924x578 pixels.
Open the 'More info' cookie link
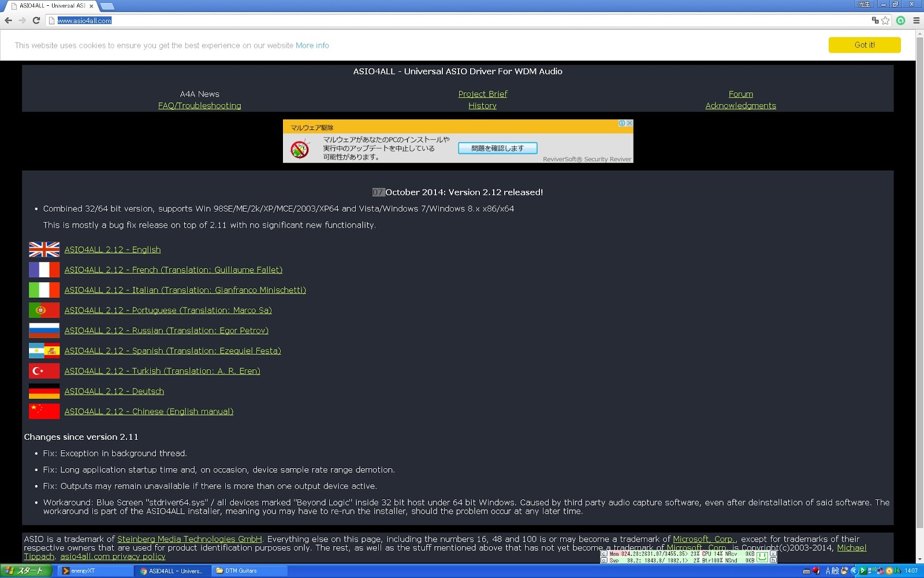click(x=312, y=46)
